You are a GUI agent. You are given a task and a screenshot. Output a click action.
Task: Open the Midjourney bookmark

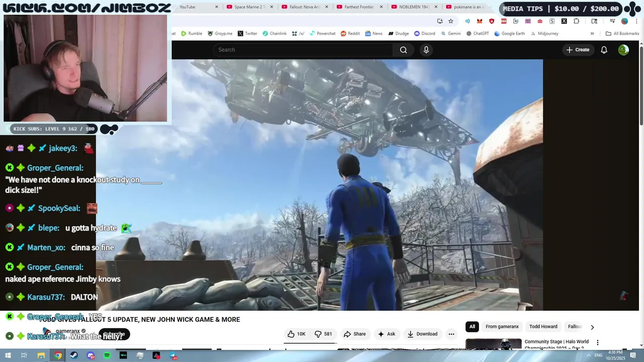(544, 34)
